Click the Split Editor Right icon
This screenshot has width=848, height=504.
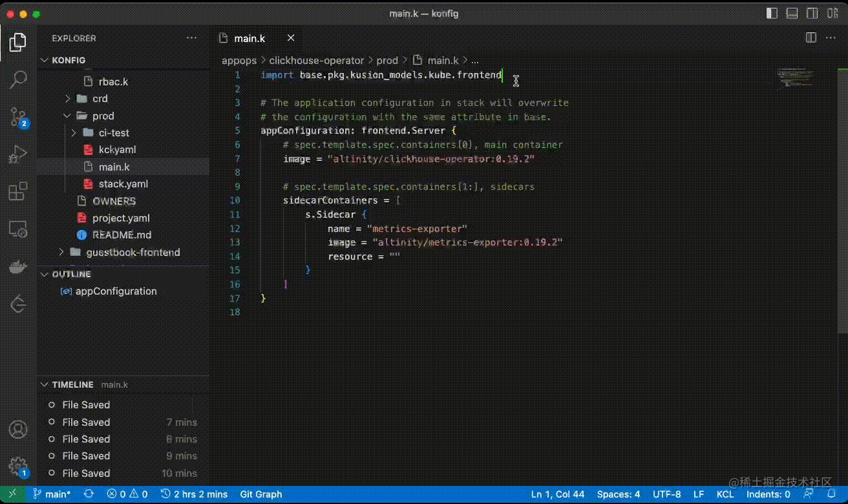tap(811, 38)
